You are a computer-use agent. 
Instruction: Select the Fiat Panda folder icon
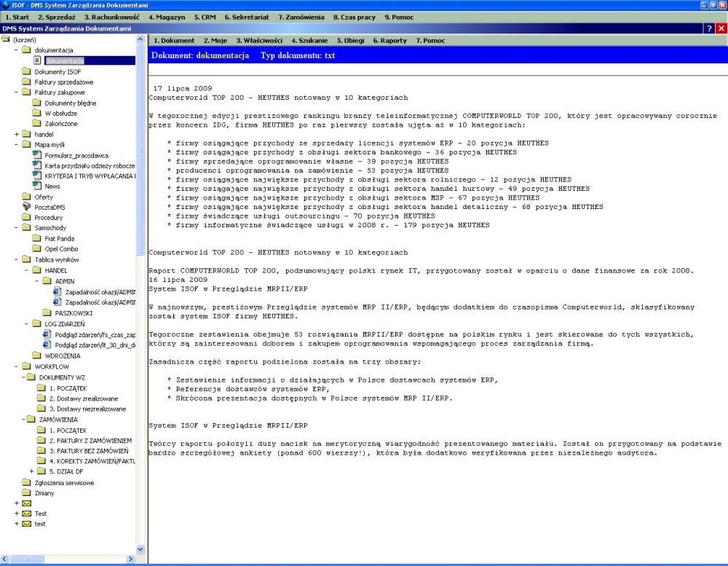37,238
